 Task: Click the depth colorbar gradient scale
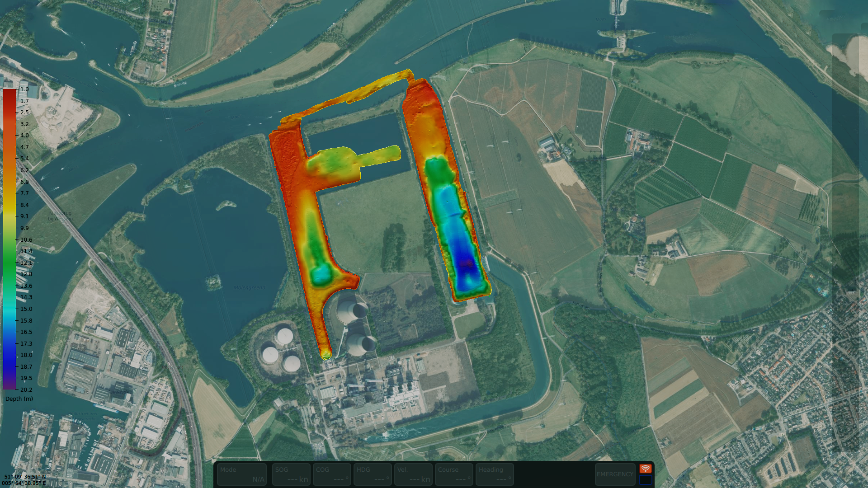10,239
